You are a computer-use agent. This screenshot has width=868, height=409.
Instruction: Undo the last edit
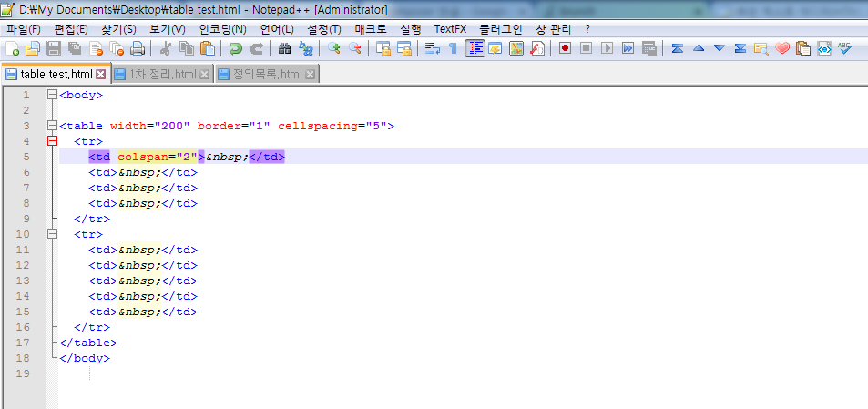tap(236, 48)
